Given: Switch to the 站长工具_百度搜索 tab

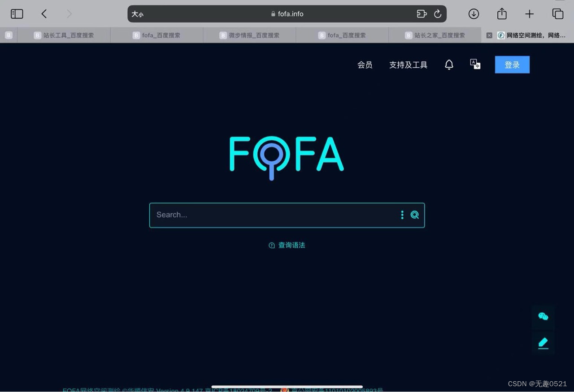Looking at the screenshot, I should click(64, 35).
